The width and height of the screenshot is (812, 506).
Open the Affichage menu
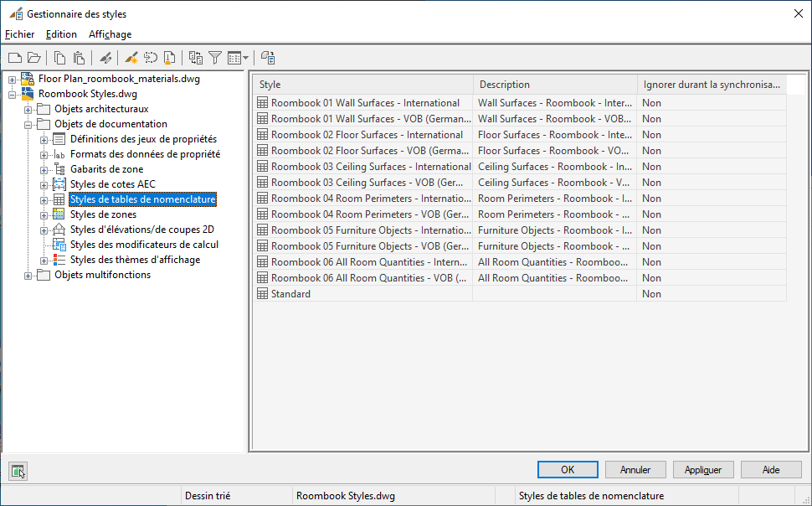tap(110, 34)
